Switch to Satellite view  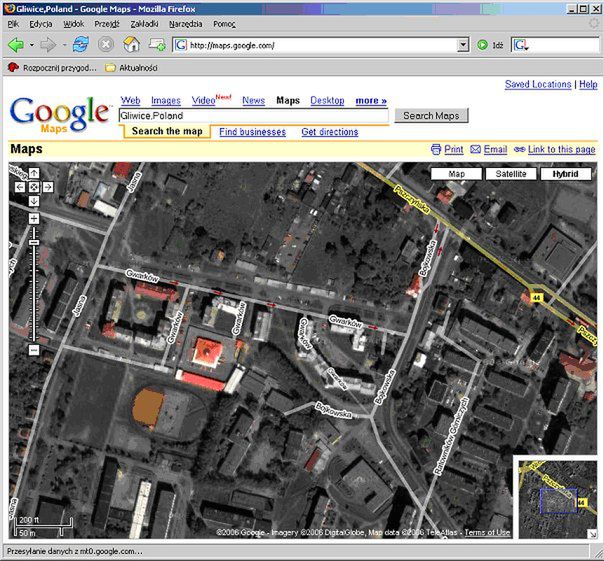511,174
